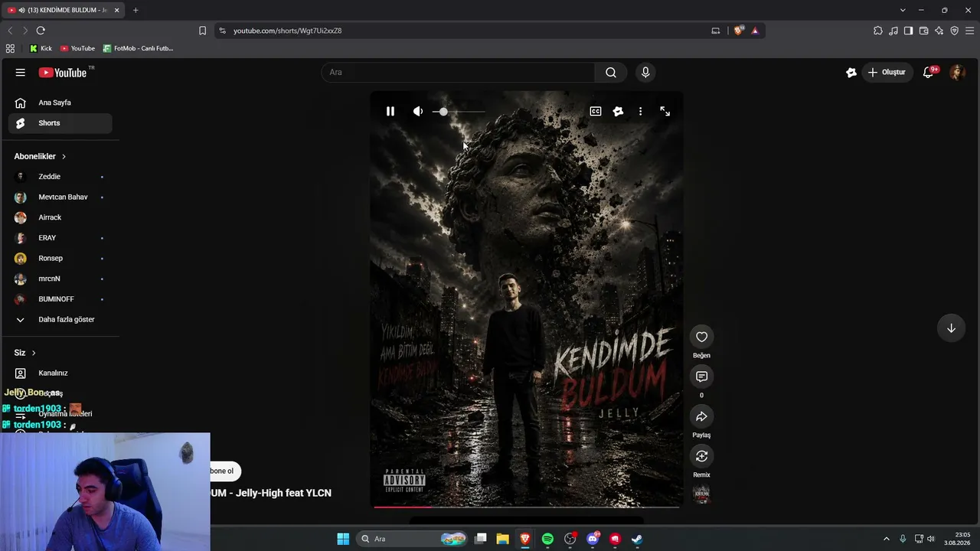
Task: Open the Ronsep subscription
Action: pos(60,259)
